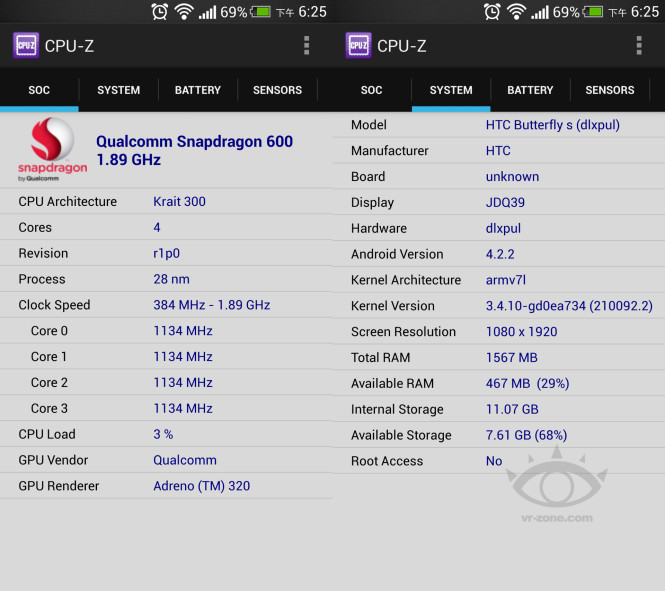Tap alarm clock icon in left status bar
The width and height of the screenshot is (665, 591).
coord(159,11)
